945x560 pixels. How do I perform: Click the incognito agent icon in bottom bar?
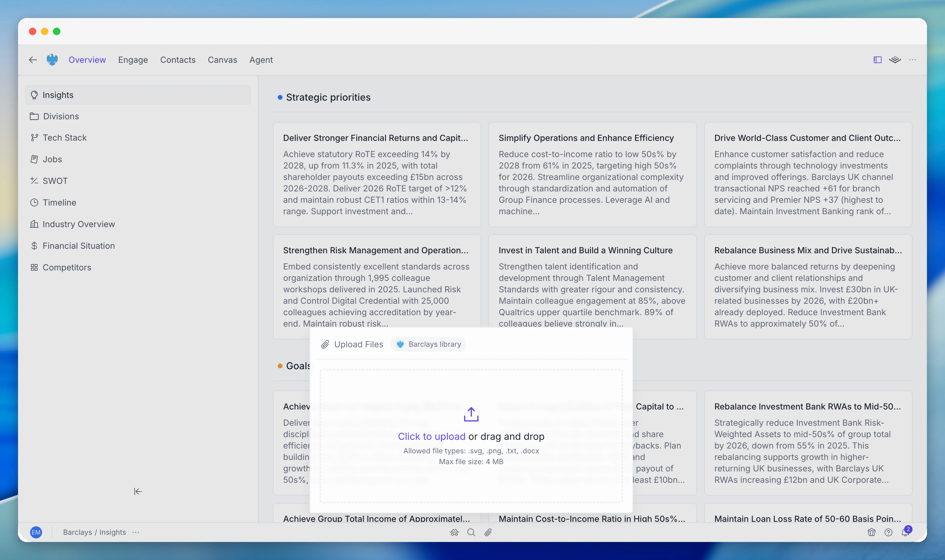tap(454, 532)
